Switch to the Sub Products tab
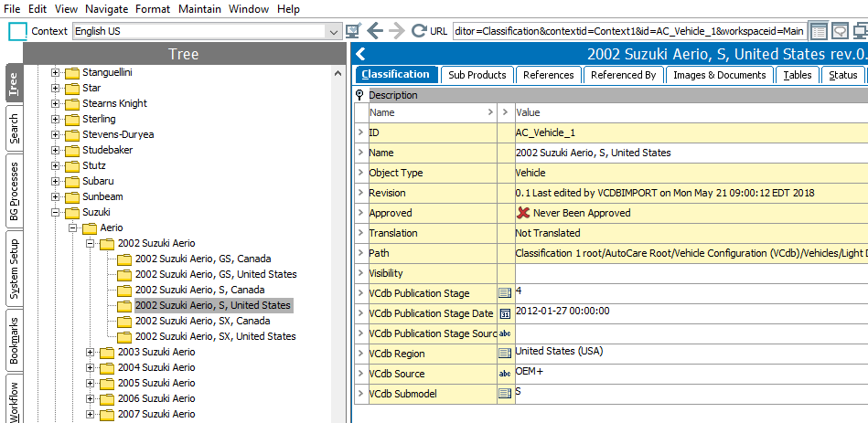 (477, 75)
